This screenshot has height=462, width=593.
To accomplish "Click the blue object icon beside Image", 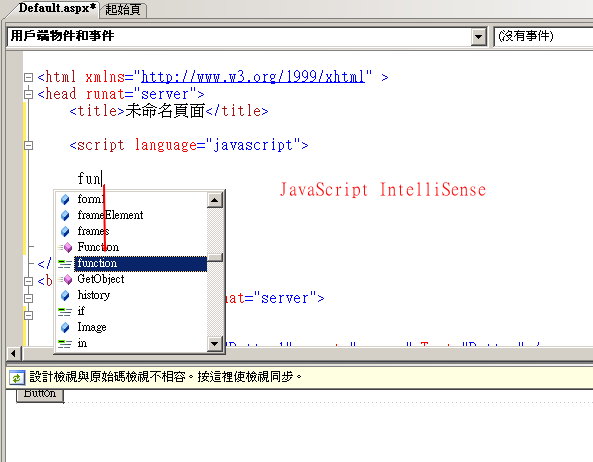I will (65, 327).
